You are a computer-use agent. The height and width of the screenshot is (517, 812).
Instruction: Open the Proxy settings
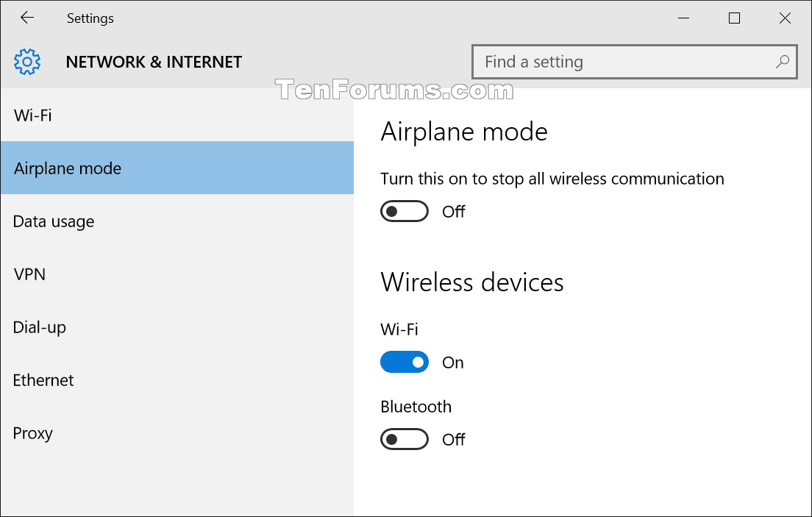(x=33, y=433)
